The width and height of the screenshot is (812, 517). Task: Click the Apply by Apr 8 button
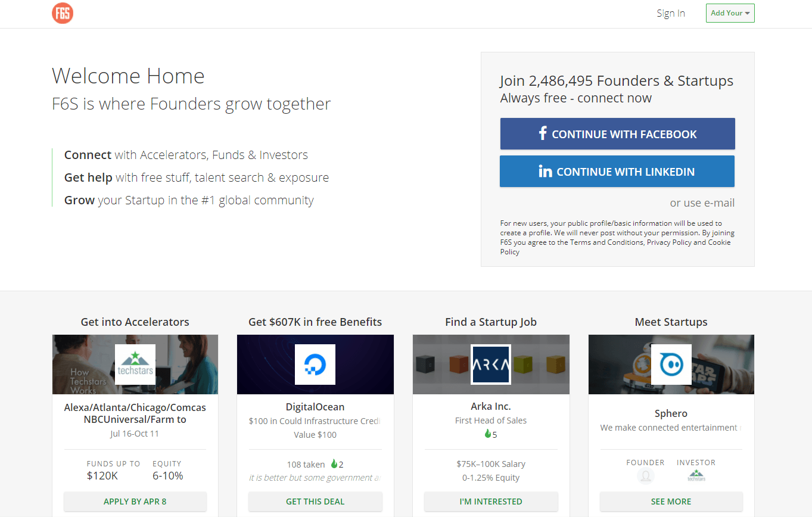pos(135,502)
